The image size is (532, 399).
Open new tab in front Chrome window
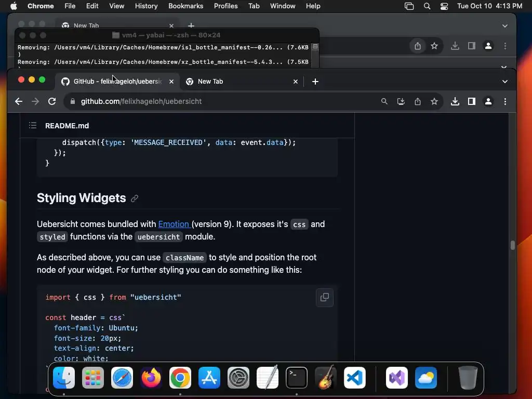coord(315,82)
